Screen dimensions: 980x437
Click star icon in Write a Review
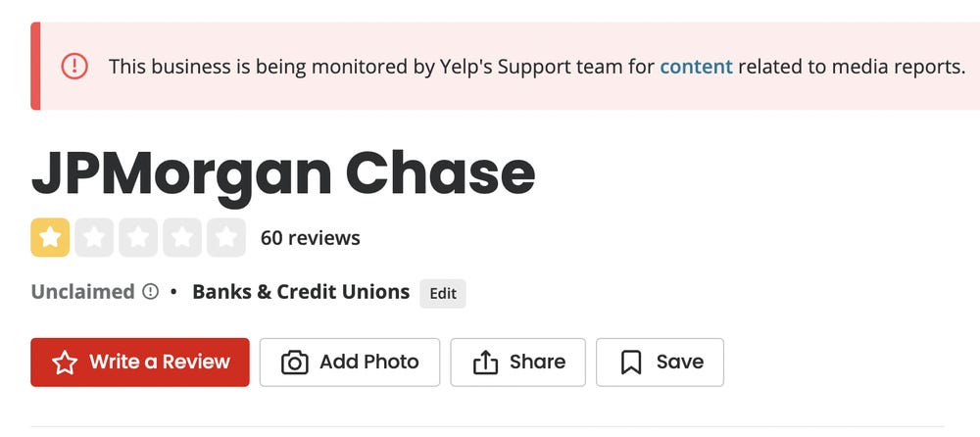pyautogui.click(x=65, y=362)
